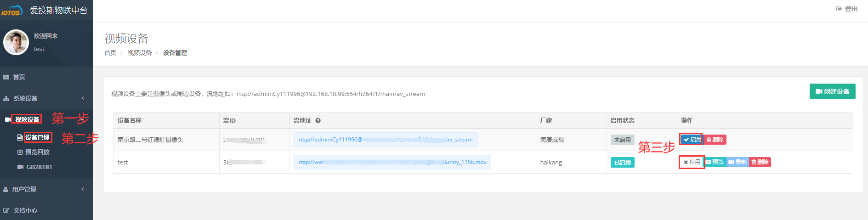
Task: Open the GB28181 sidebar item
Action: [x=39, y=167]
